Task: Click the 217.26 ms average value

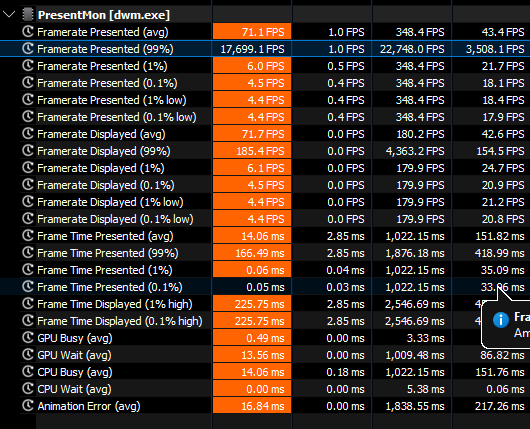Action: click(x=500, y=406)
